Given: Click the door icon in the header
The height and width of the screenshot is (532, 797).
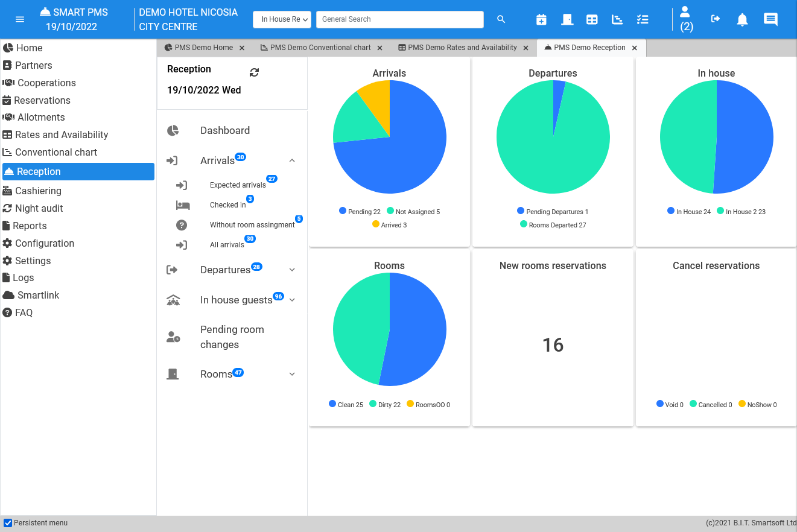Looking at the screenshot, I should point(567,19).
